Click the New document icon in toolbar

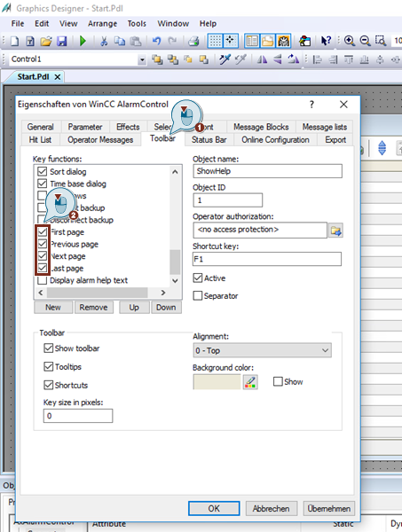tap(14, 41)
